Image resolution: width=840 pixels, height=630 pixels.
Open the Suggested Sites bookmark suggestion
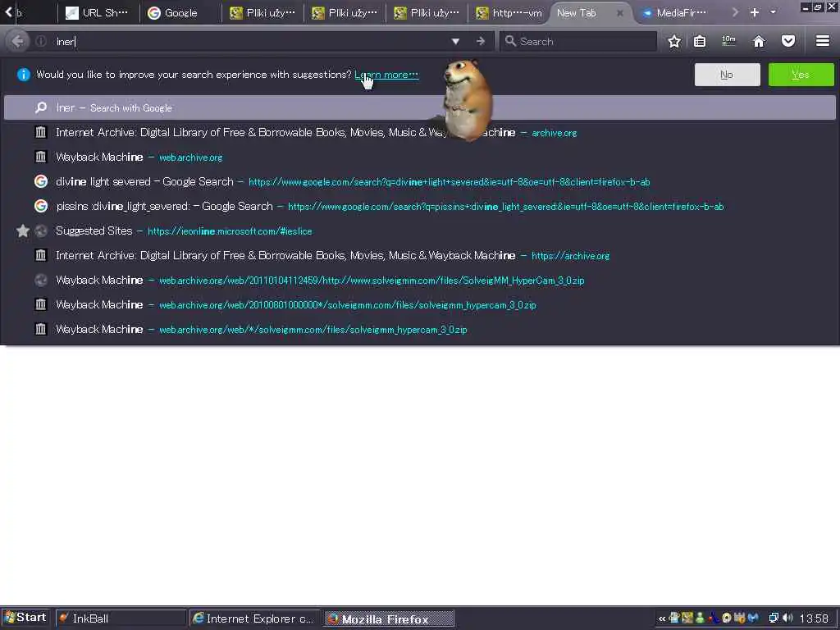click(419, 231)
